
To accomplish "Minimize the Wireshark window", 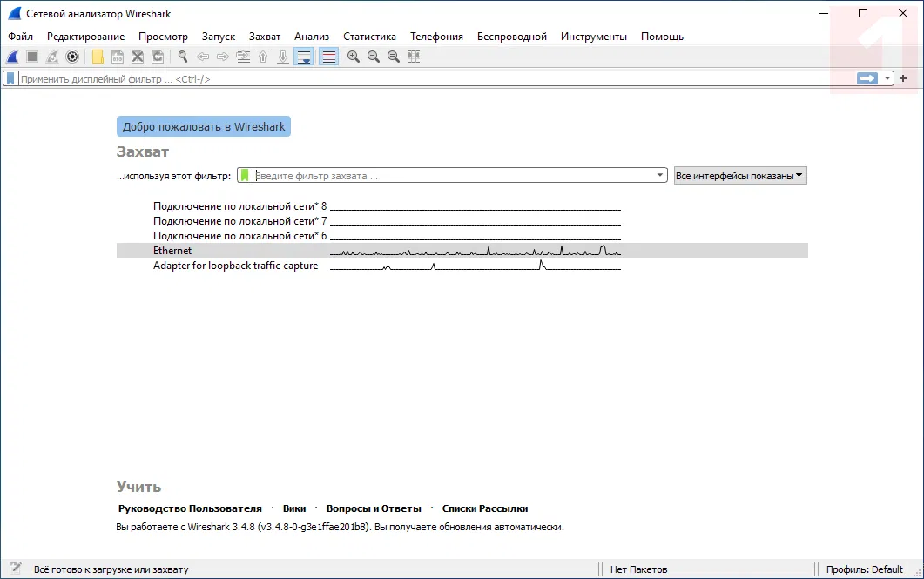I will (x=824, y=14).
